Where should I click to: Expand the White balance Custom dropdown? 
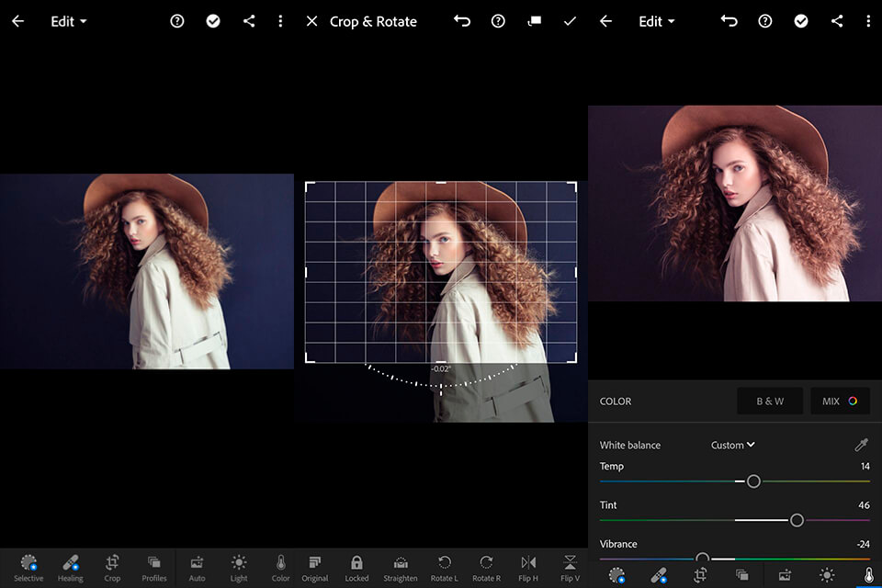coord(733,445)
